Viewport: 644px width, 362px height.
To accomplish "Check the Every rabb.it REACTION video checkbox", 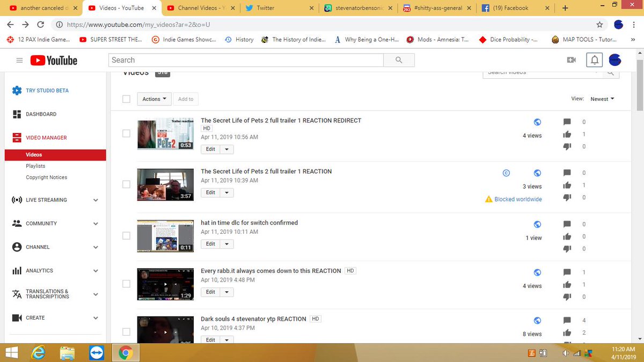I will coord(126,284).
